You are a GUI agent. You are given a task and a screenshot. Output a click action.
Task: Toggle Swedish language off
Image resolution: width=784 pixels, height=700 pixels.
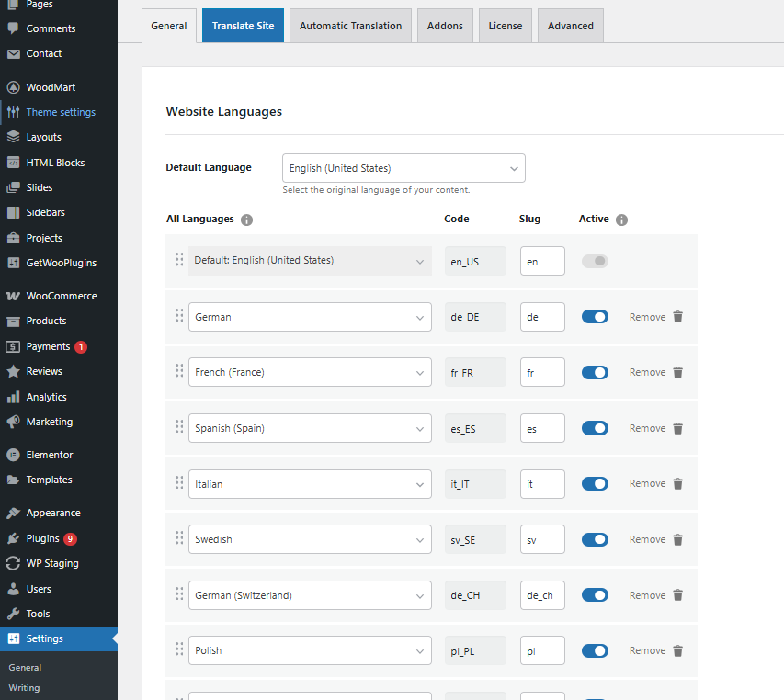[595, 539]
